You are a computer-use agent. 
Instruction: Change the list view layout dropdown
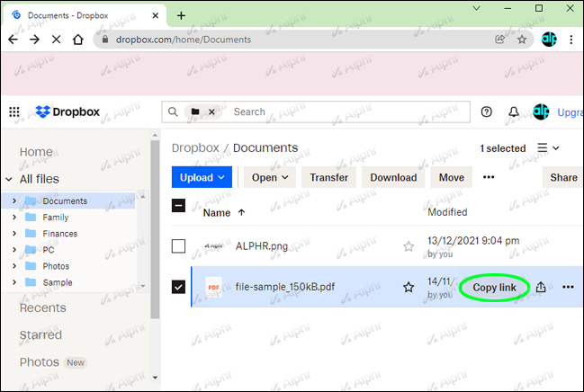pyautogui.click(x=548, y=148)
